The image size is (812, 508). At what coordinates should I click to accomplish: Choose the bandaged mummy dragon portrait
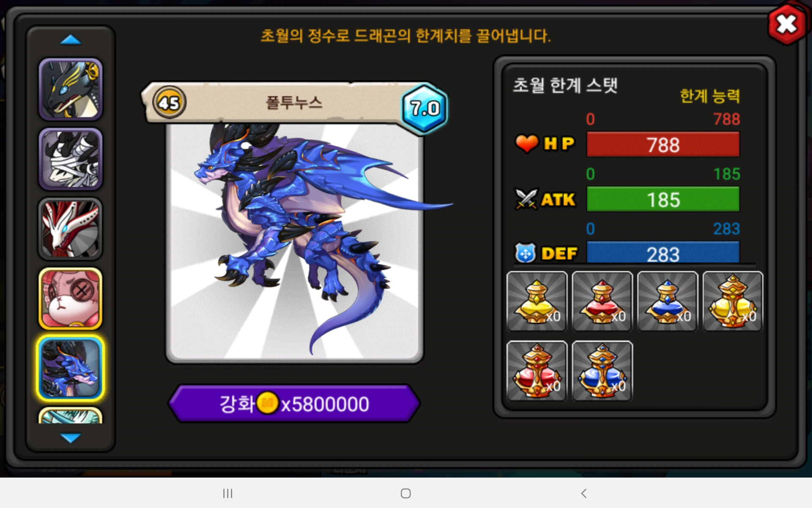(x=71, y=159)
